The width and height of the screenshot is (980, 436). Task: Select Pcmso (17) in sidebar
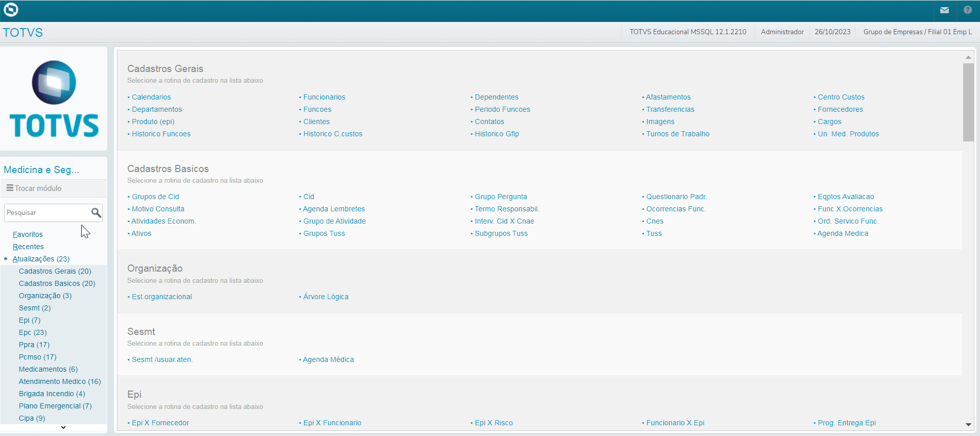pyautogui.click(x=38, y=357)
